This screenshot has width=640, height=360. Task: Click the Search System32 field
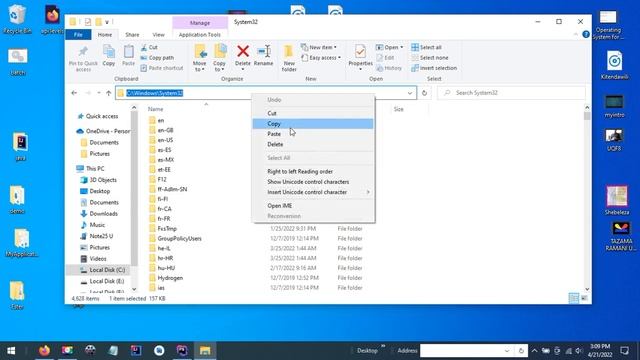[511, 93]
